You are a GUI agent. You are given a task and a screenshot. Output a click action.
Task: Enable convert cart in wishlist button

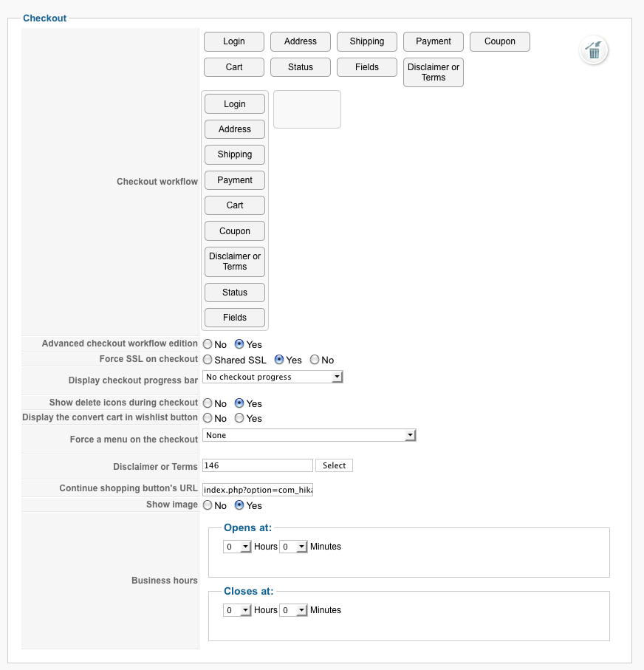239,418
